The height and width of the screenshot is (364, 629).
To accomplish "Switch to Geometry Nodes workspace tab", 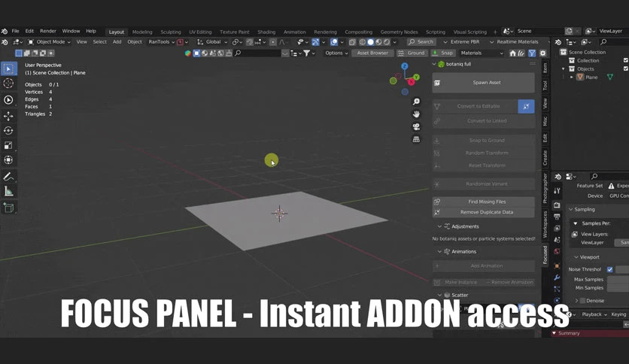I will pos(399,32).
